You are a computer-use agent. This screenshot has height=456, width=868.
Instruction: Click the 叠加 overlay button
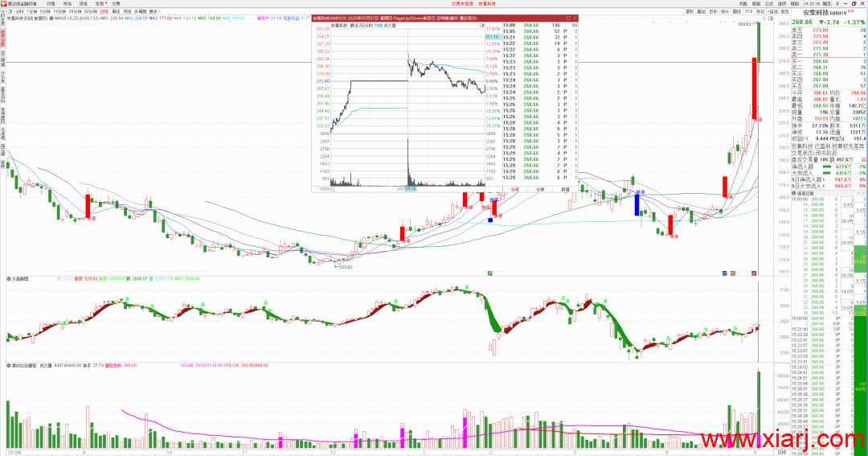[702, 11]
